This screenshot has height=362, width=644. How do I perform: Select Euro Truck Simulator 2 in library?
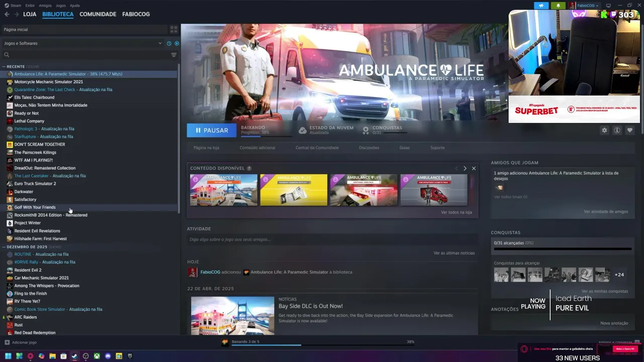[35, 184]
